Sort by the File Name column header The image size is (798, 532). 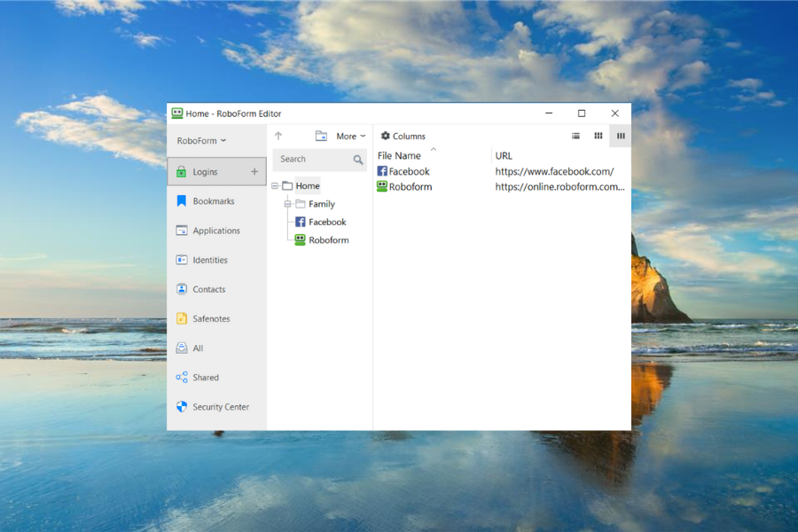(x=399, y=156)
